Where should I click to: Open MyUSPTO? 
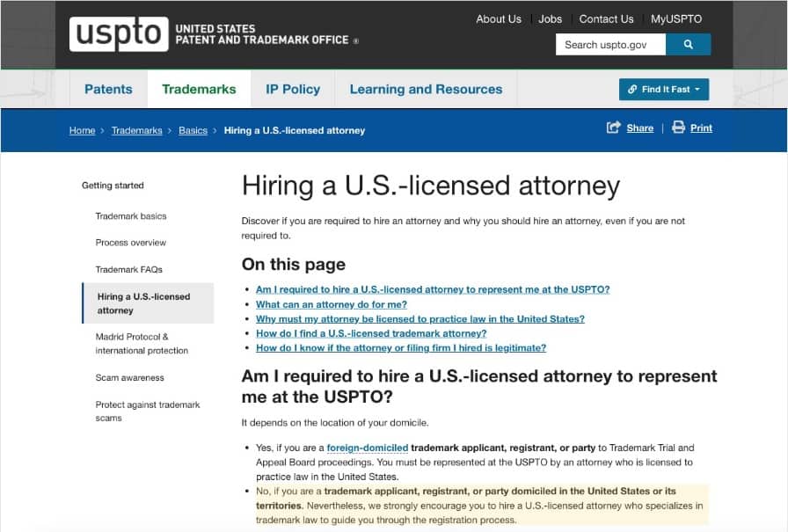(x=676, y=19)
